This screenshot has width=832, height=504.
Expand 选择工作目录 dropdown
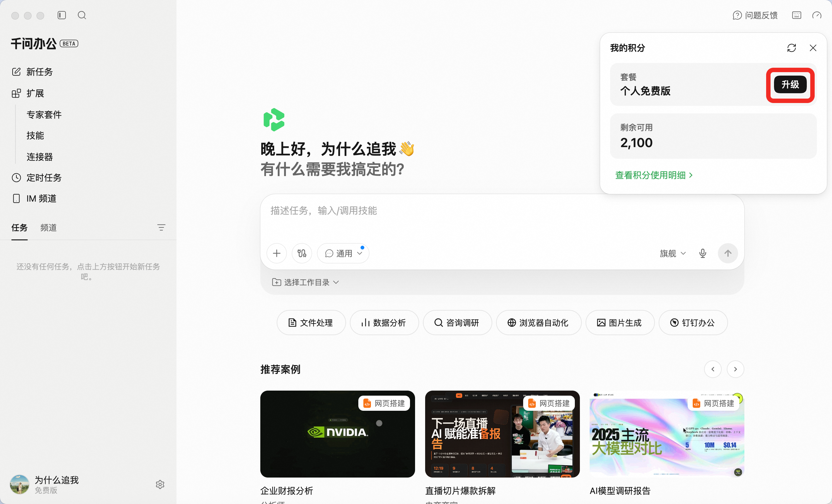pyautogui.click(x=305, y=282)
